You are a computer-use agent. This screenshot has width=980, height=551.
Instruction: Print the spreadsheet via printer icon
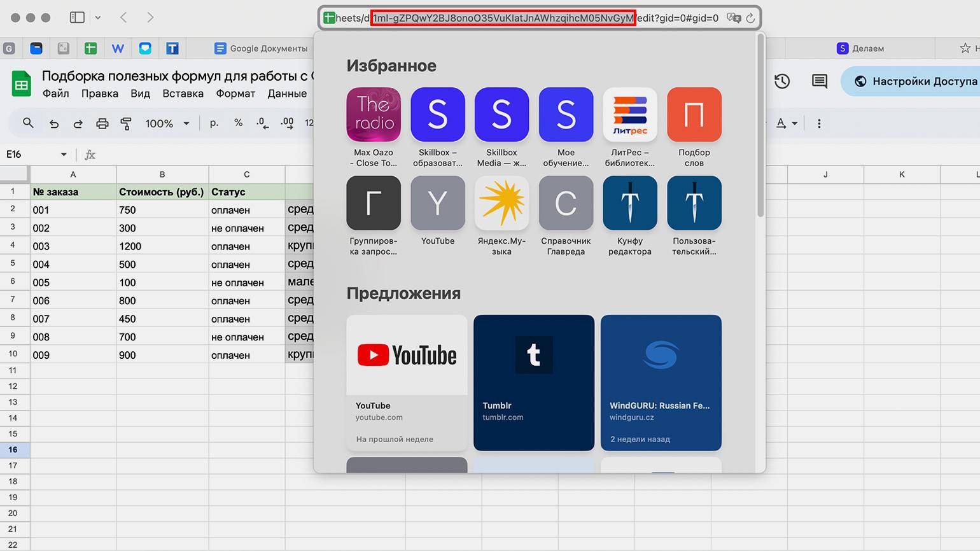[102, 123]
